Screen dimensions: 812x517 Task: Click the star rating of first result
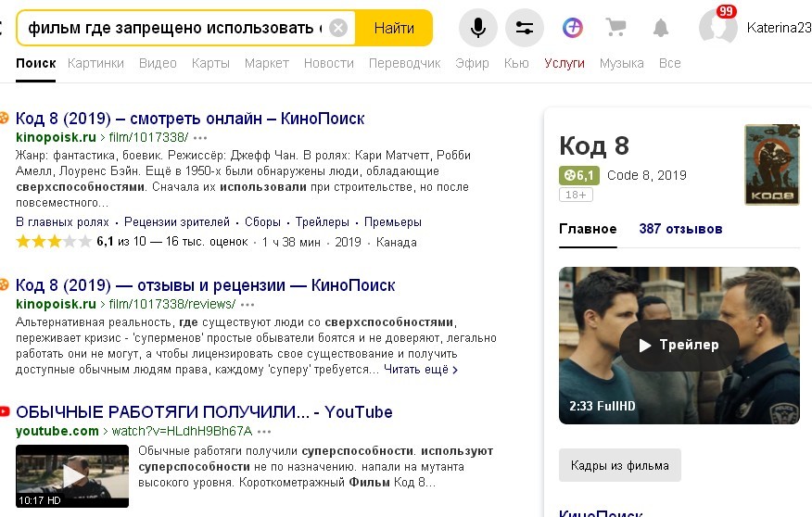pyautogui.click(x=54, y=242)
